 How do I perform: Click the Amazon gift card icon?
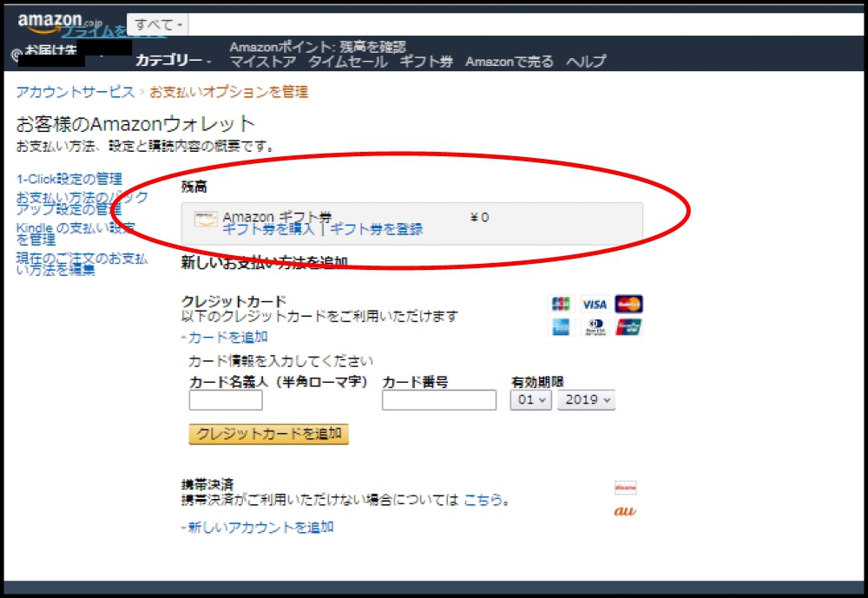point(206,220)
